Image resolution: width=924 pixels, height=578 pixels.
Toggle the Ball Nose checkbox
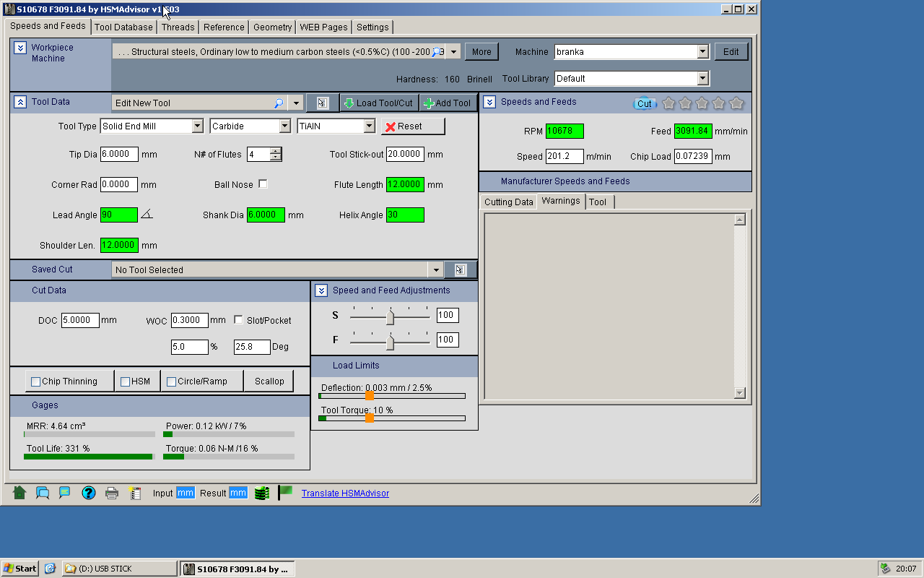tap(263, 184)
